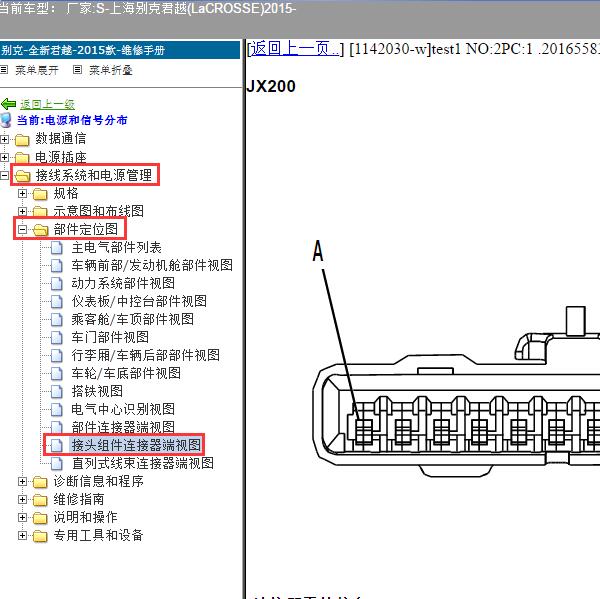Click the 乘客舱/车顶部件视图 document icon
This screenshot has width=600, height=599.
tap(57, 320)
